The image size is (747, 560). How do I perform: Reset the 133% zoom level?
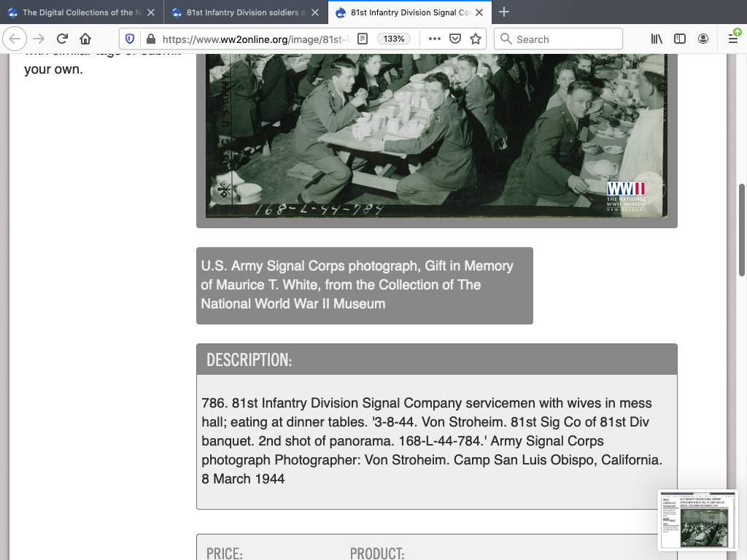[394, 39]
